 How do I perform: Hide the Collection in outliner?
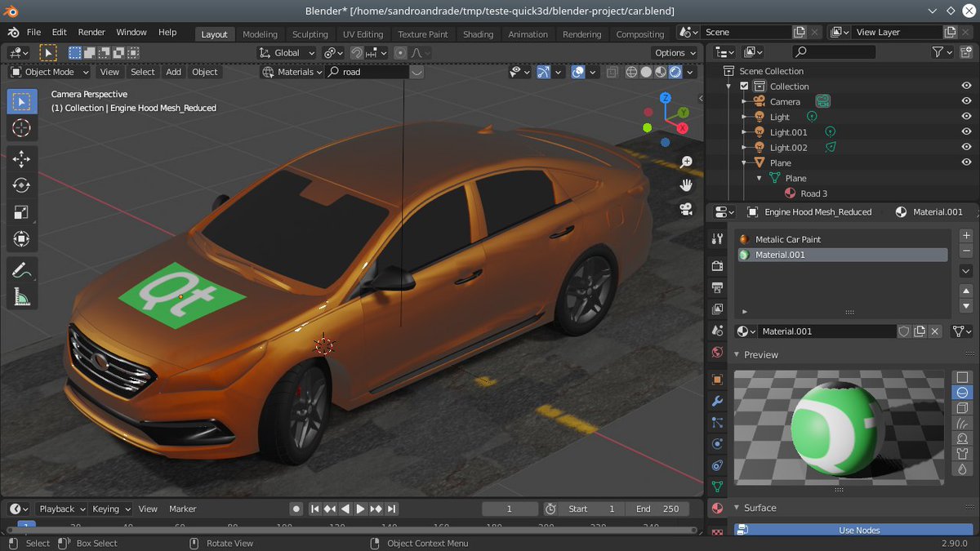point(966,86)
